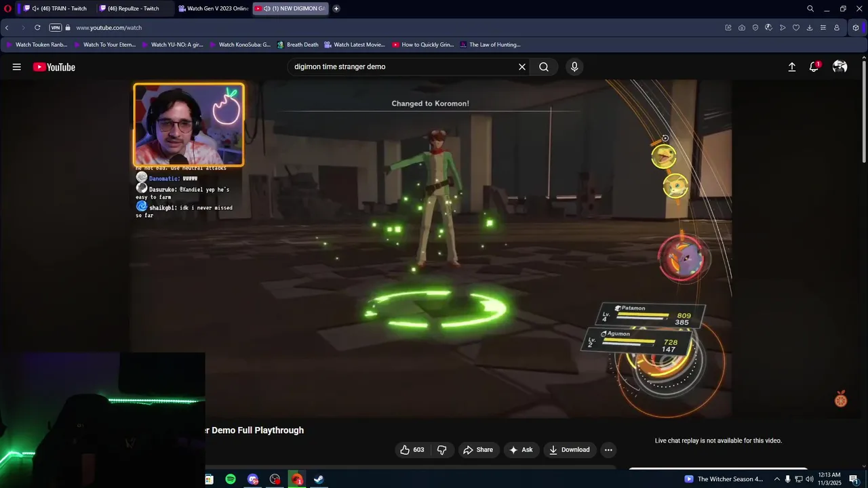Start voice search with microphone

[574, 67]
